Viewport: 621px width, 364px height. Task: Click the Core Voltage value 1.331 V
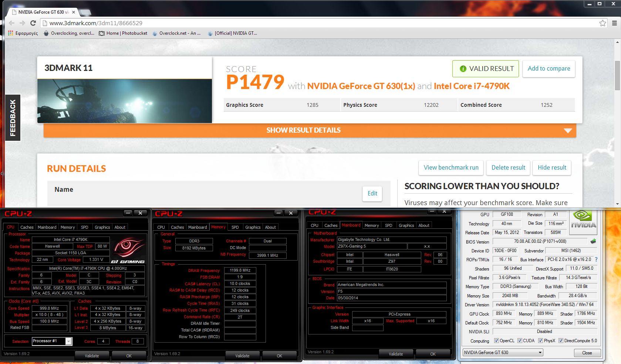click(x=96, y=259)
